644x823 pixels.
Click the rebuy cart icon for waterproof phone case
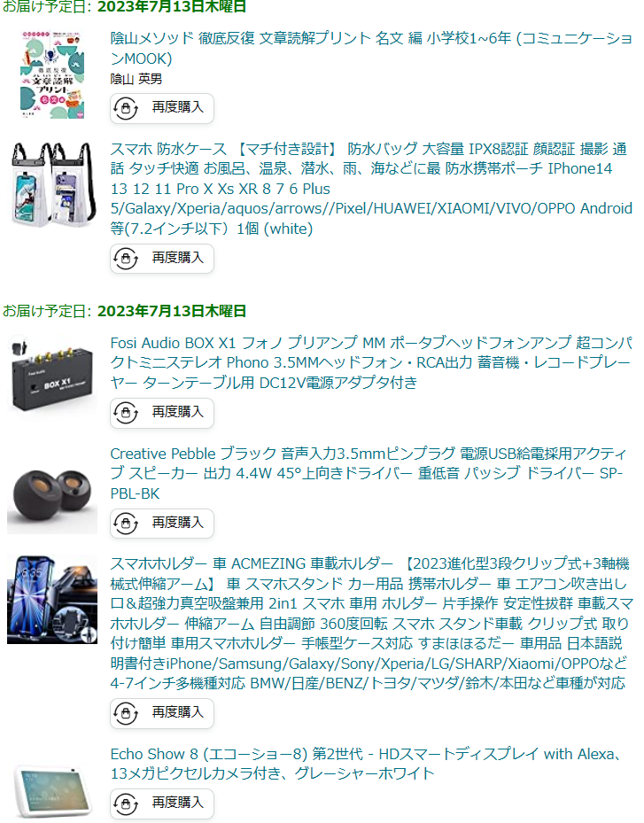[x=126, y=258]
